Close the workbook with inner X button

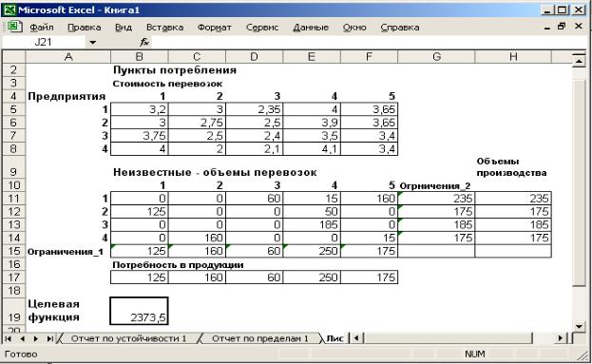click(x=578, y=27)
